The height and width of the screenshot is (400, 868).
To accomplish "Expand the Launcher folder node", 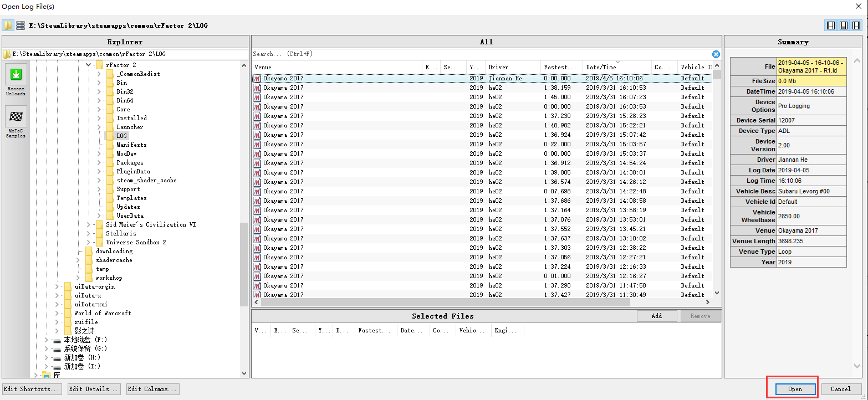I will click(x=99, y=127).
